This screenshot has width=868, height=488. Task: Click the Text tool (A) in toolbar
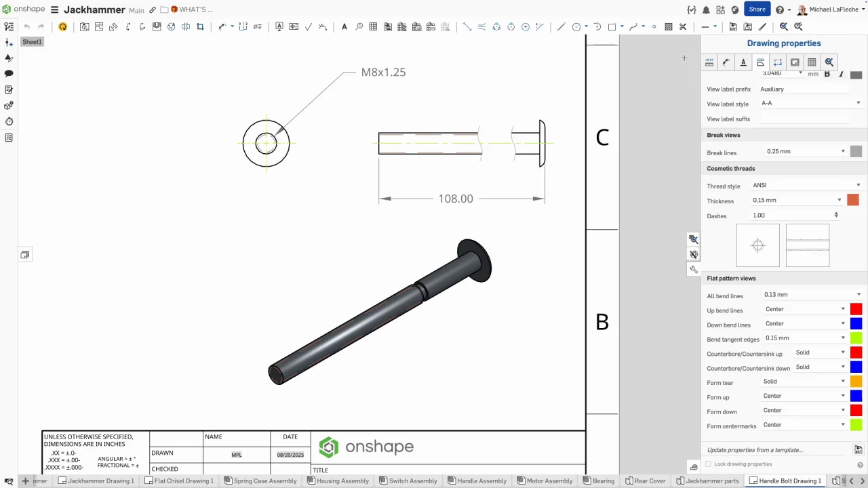(x=344, y=27)
